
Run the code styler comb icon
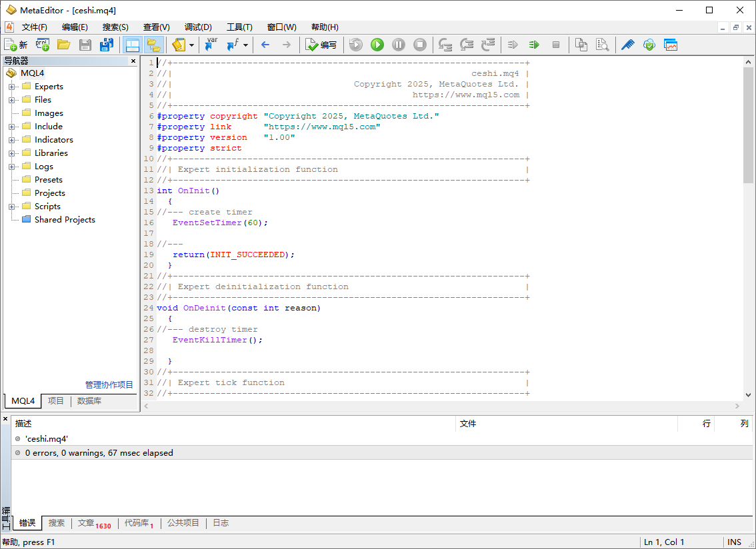[x=627, y=45]
